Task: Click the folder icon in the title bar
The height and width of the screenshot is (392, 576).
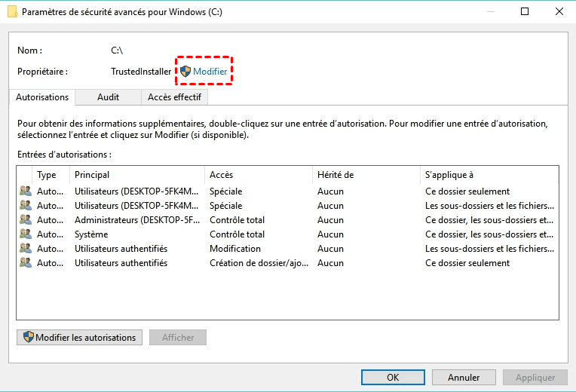Action: 13,12
